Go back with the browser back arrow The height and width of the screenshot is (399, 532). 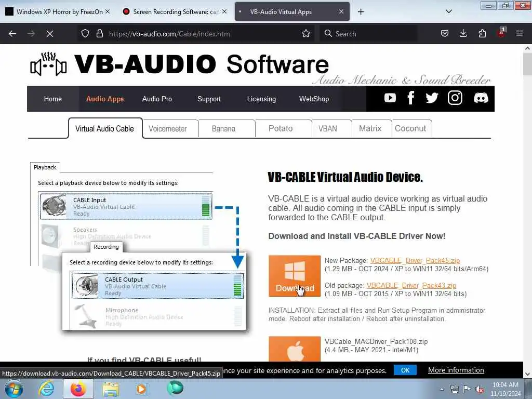coord(12,34)
